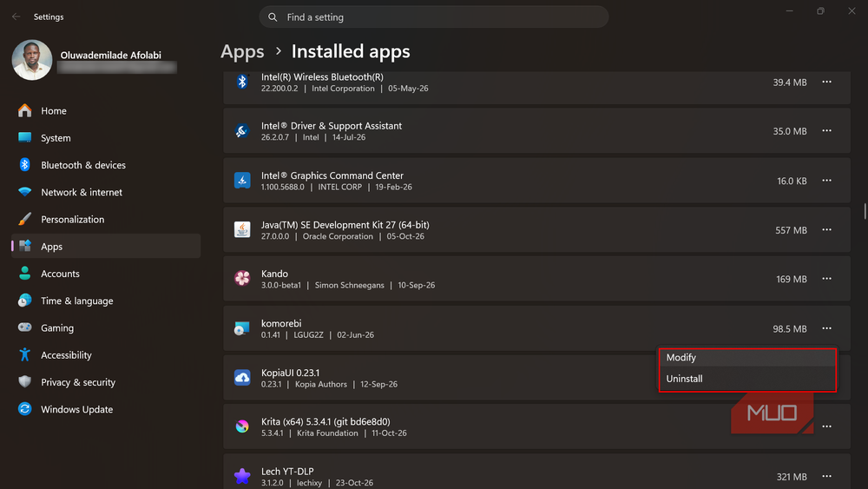
Task: Click the Krita Foundation publisher text
Action: click(x=327, y=433)
